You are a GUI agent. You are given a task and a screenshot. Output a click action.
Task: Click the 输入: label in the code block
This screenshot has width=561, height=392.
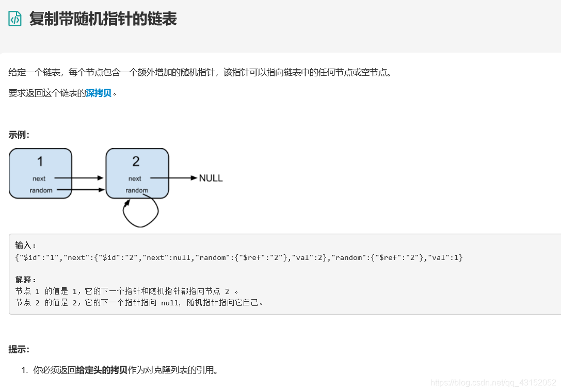(x=25, y=245)
